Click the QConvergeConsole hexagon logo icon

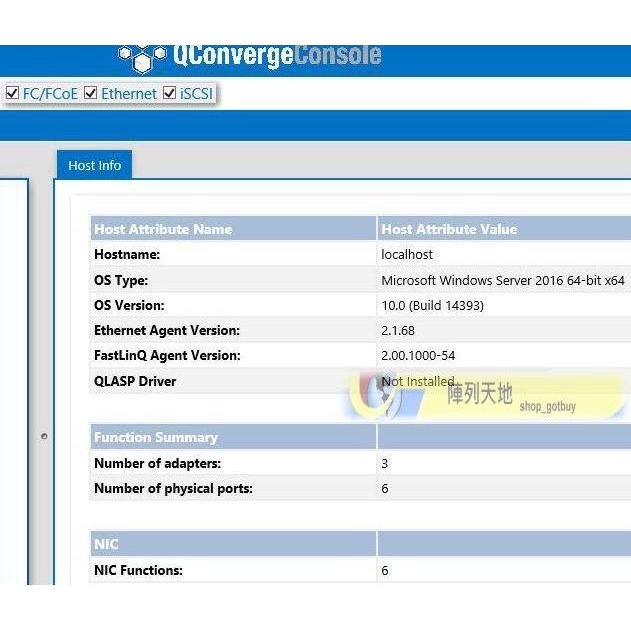[x=142, y=57]
